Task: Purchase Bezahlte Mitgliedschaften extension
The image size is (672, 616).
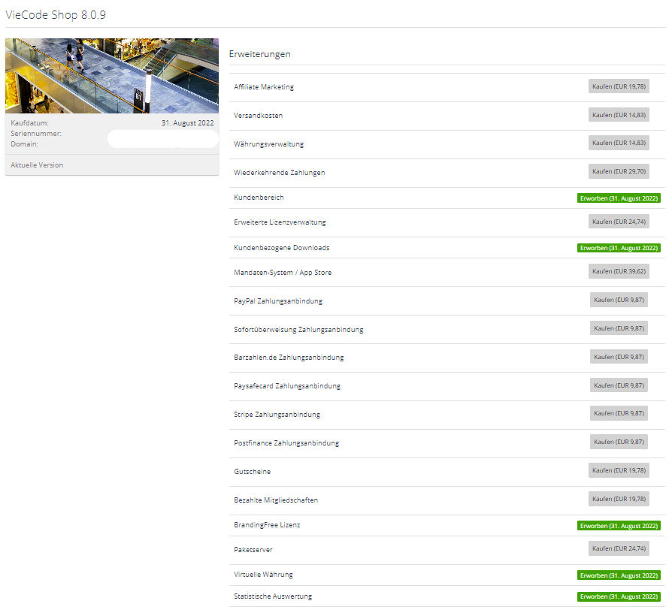Action: pos(619,499)
